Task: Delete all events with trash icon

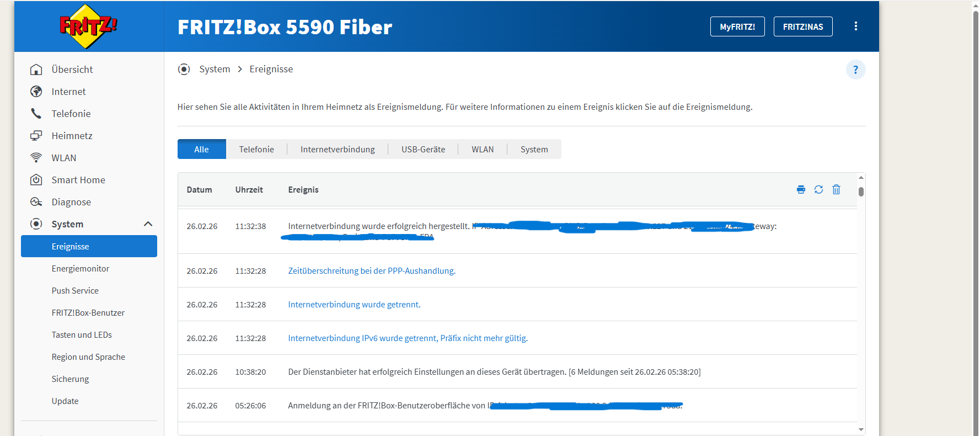Action: pos(836,189)
